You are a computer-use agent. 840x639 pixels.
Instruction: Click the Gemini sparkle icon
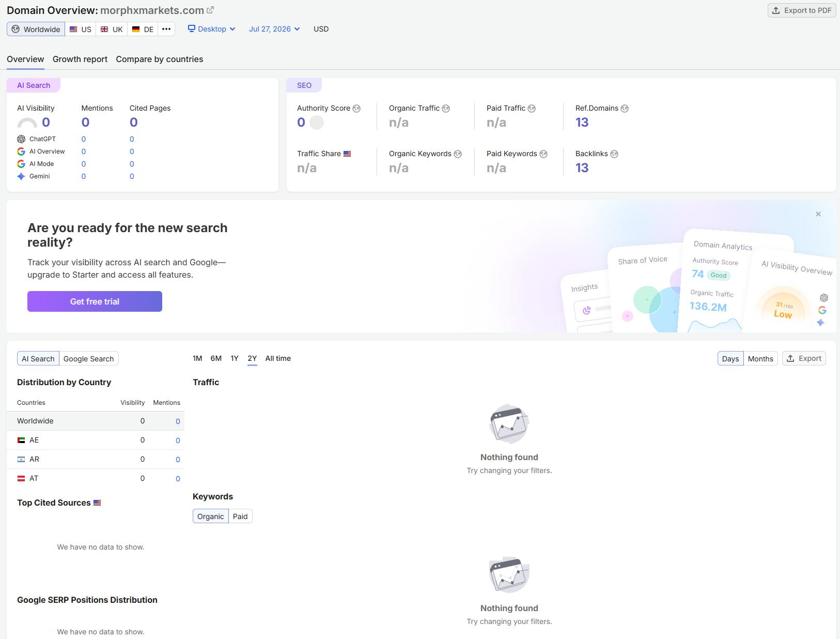point(21,176)
